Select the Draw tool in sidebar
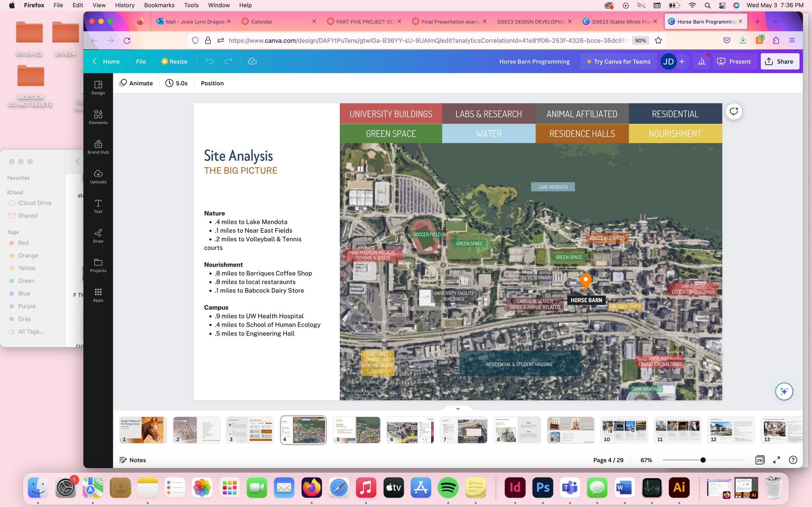The height and width of the screenshot is (507, 812). (x=98, y=235)
